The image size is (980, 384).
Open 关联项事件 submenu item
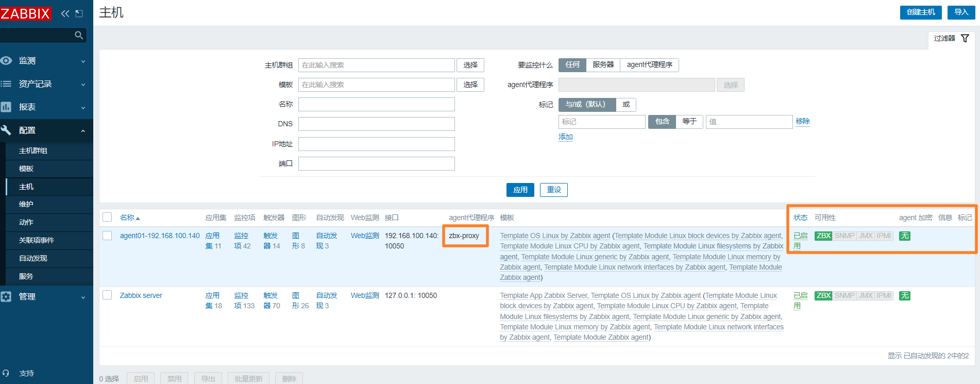coord(37,240)
